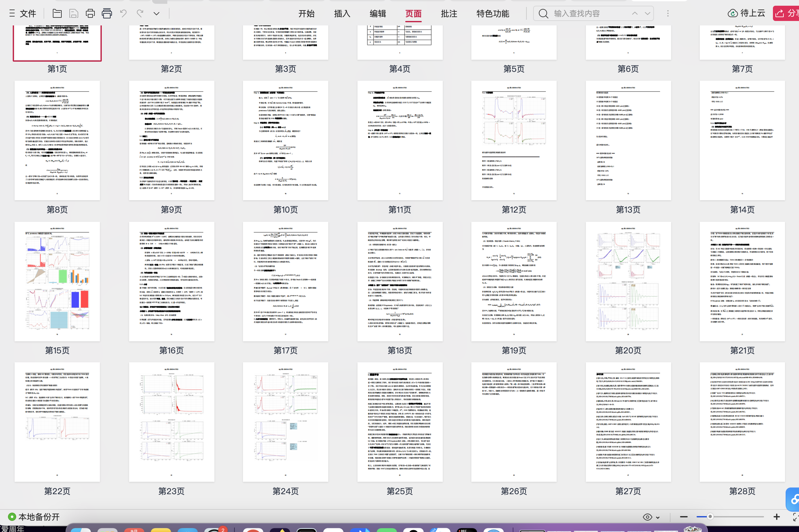
Task: Click the fullscreen icon in status bar
Action: coord(796,517)
